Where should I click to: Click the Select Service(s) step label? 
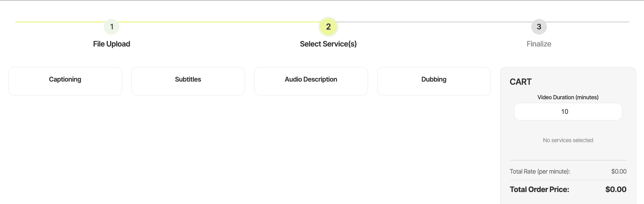pyautogui.click(x=328, y=44)
